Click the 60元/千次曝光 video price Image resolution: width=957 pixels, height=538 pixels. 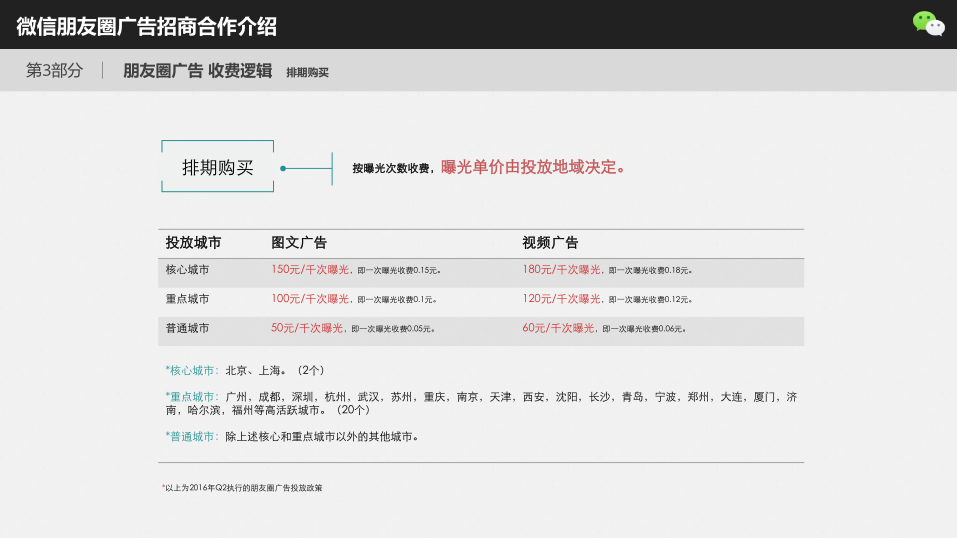(558, 328)
